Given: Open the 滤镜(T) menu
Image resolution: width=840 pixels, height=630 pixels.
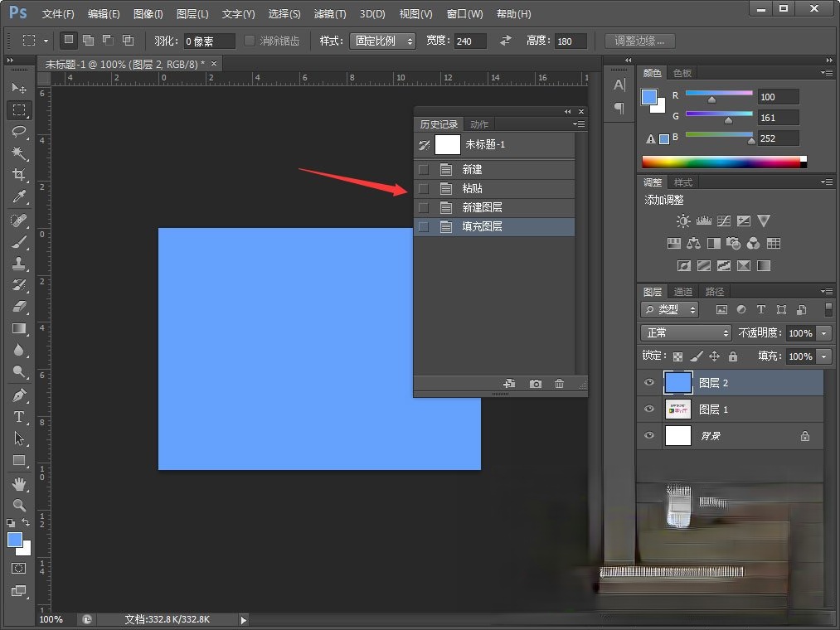Looking at the screenshot, I should coord(330,14).
